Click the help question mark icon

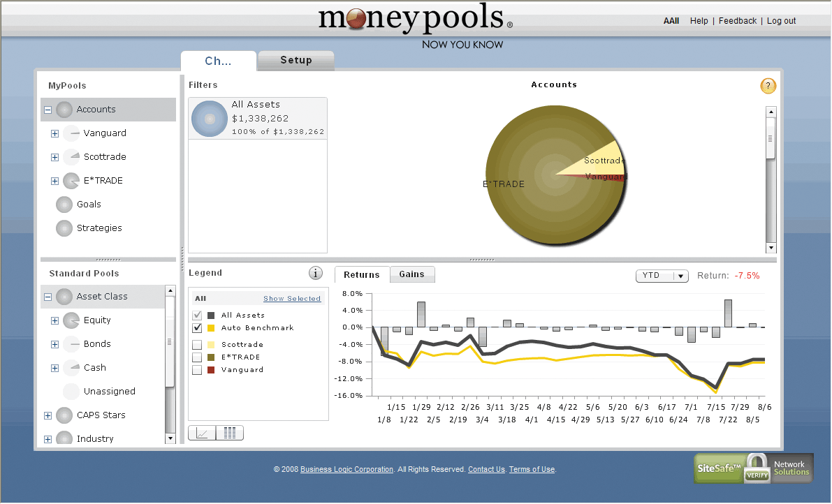pyautogui.click(x=768, y=87)
